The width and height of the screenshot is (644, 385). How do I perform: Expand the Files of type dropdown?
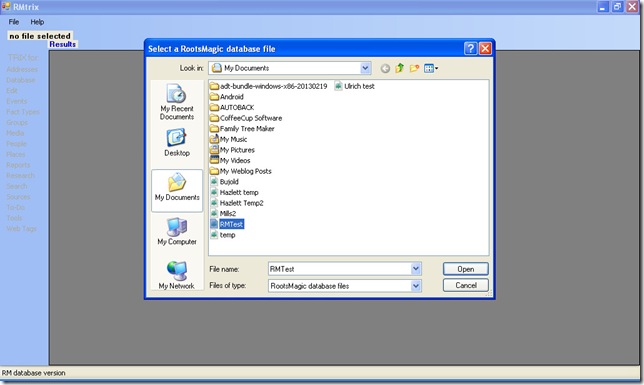[x=416, y=286]
